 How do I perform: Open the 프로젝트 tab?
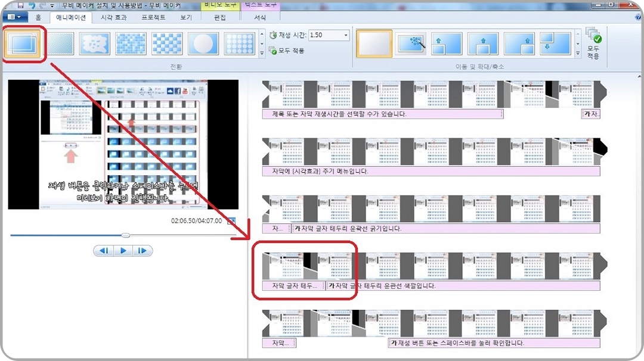click(154, 17)
